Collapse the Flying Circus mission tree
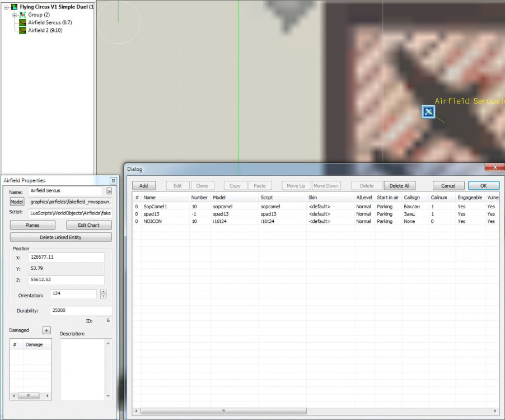The width and height of the screenshot is (505, 420). [6, 7]
